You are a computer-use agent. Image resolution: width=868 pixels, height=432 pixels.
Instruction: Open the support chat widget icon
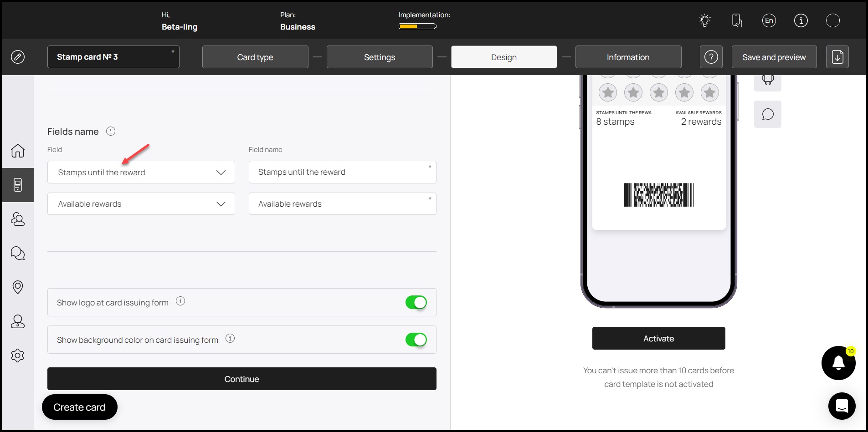[x=842, y=406]
